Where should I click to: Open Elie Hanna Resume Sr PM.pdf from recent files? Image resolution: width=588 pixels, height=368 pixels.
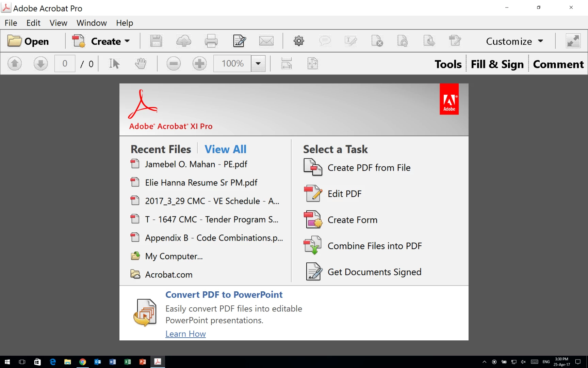[x=201, y=182]
